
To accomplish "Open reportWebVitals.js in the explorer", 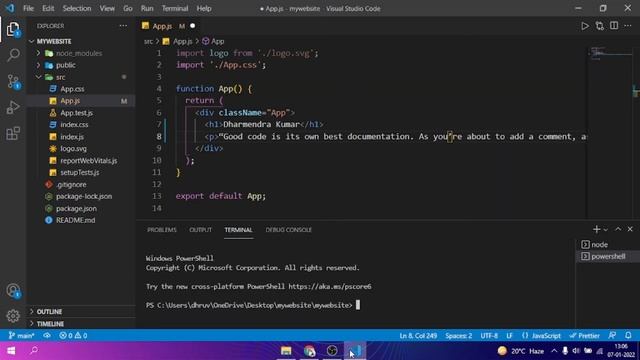I will pos(89,160).
